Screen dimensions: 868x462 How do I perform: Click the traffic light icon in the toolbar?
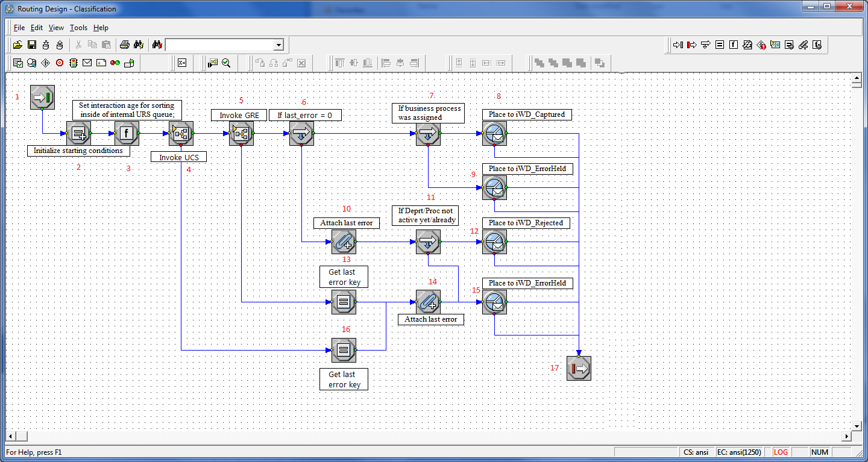74,63
